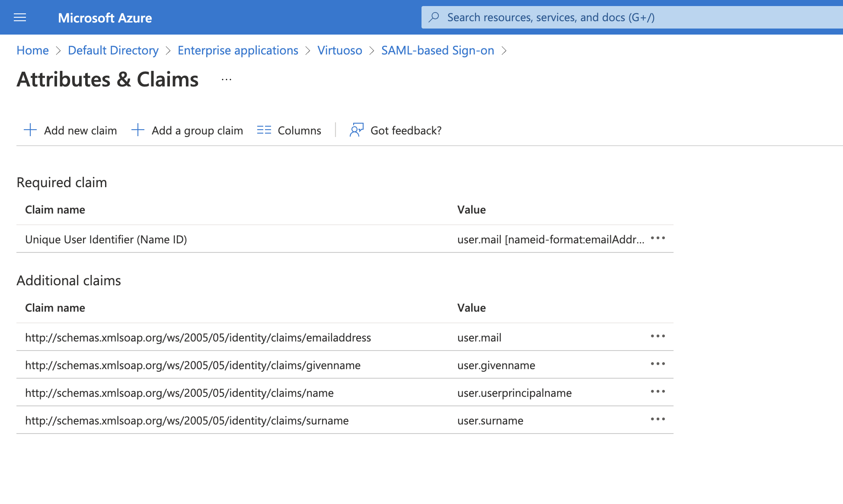Click Claim name header under Additional claims
The width and height of the screenshot is (843, 504).
tap(55, 308)
